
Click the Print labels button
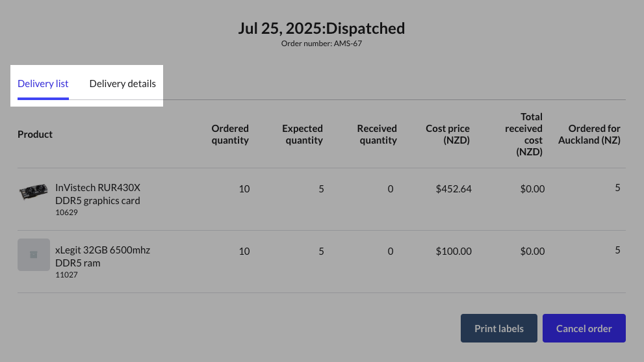click(x=498, y=328)
